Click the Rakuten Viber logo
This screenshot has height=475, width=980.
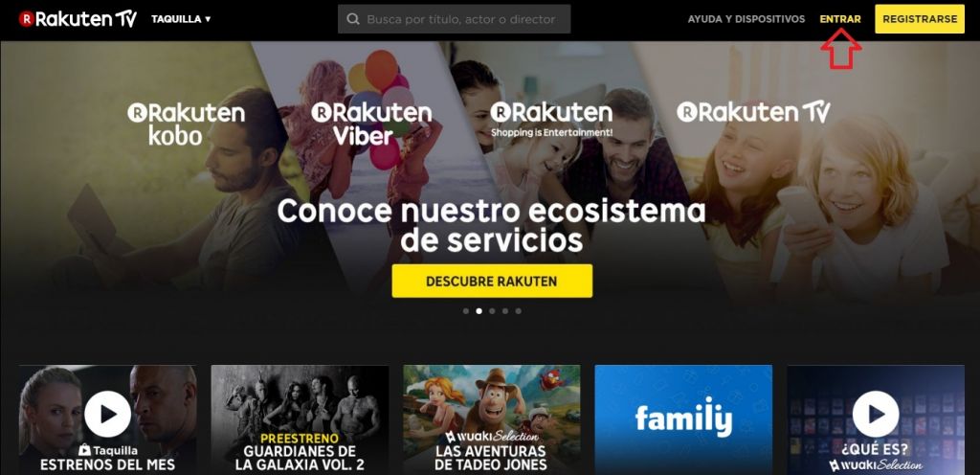coord(371,124)
